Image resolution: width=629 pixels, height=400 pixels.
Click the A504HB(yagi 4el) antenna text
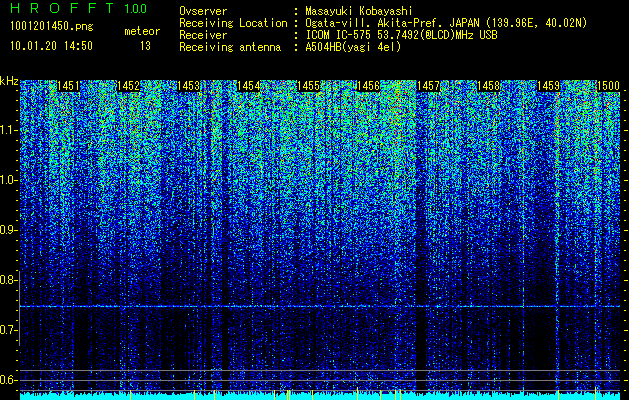[353, 47]
